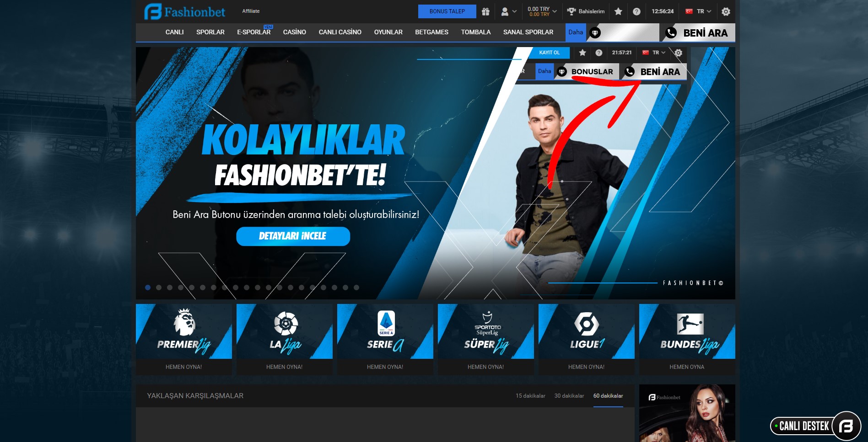Open the help question mark icon
The height and width of the screenshot is (442, 868).
click(636, 11)
